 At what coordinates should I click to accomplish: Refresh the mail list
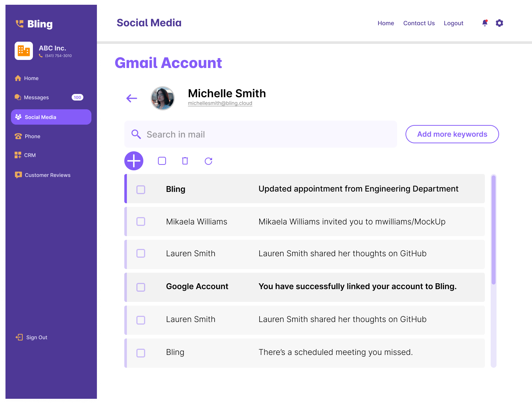208,161
